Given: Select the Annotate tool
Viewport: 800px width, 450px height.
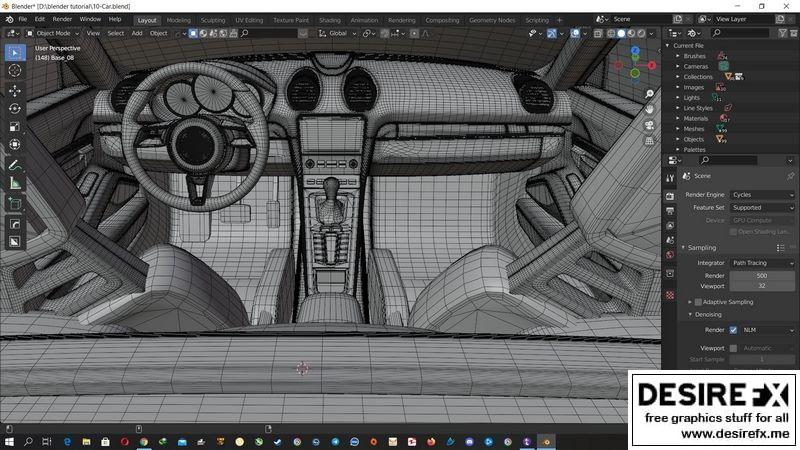Looking at the screenshot, I should [15, 165].
